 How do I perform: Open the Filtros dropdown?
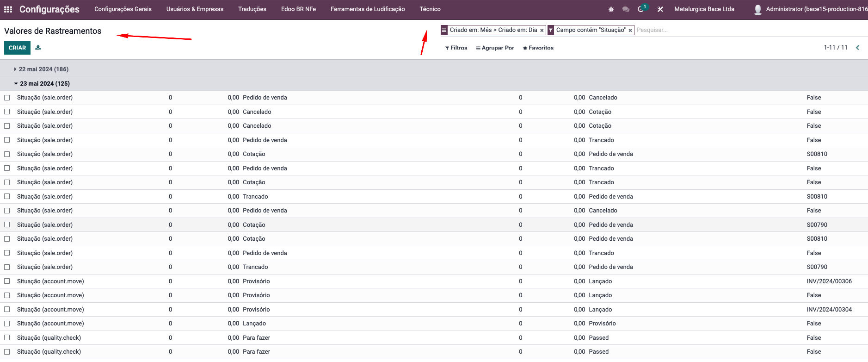click(456, 48)
